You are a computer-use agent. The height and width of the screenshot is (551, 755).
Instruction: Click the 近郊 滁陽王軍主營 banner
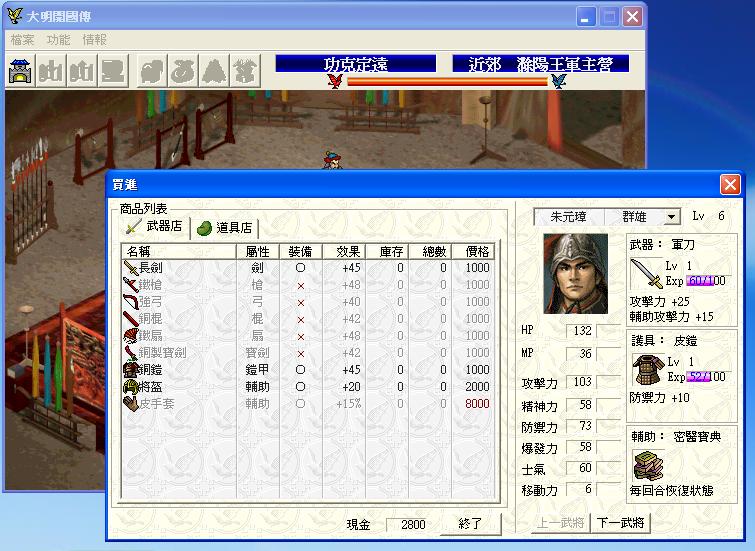tap(541, 64)
